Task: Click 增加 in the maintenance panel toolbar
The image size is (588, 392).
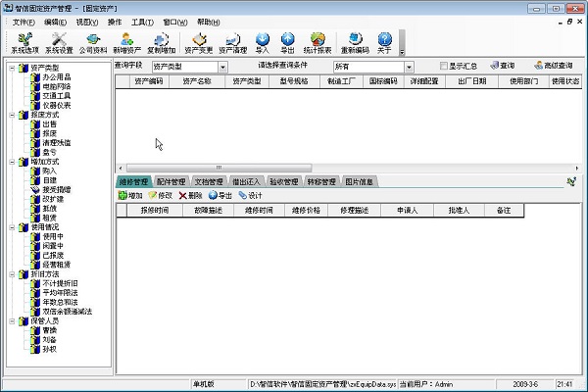Action: 130,195
